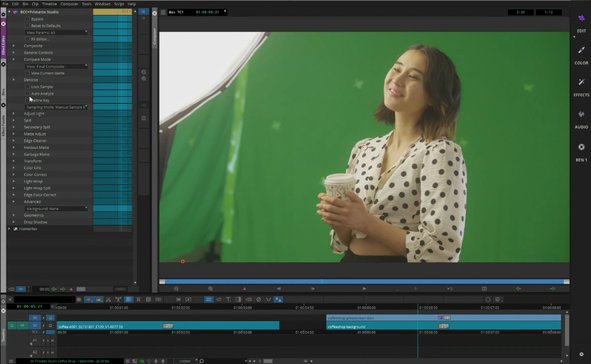
Task: Click the blue position bar under the viewer
Action: [364, 282]
